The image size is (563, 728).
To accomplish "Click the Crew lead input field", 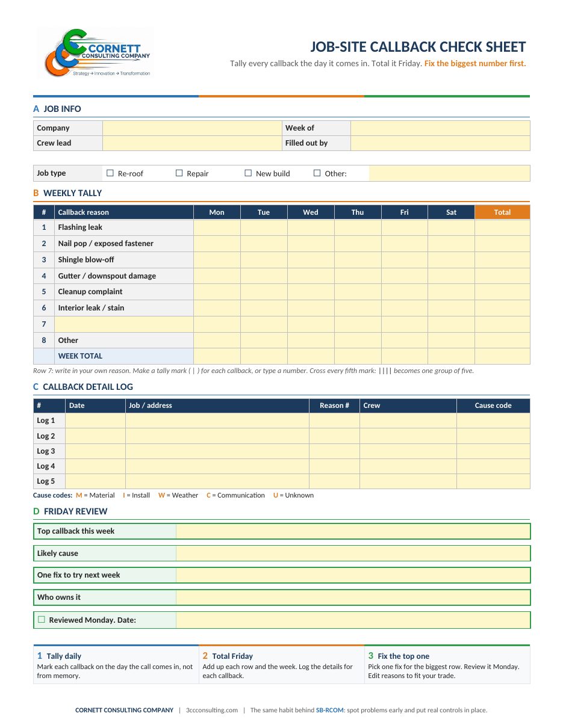I will coord(192,143).
